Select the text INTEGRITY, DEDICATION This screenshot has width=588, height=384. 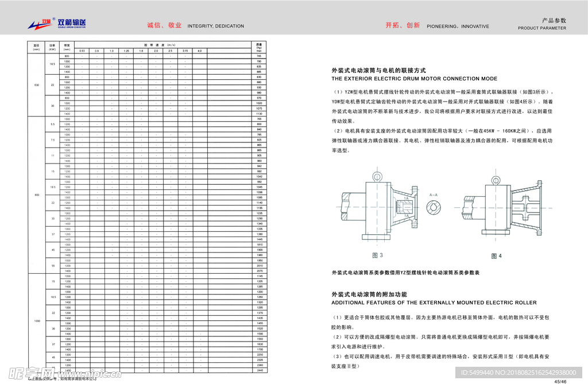pyautogui.click(x=216, y=26)
